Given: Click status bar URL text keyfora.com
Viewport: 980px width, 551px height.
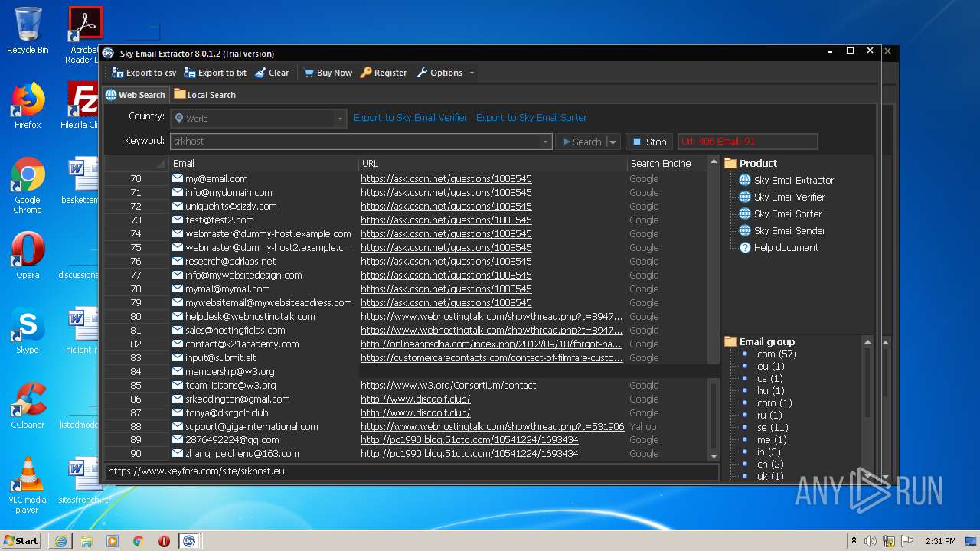Looking at the screenshot, I should pyautogui.click(x=196, y=471).
